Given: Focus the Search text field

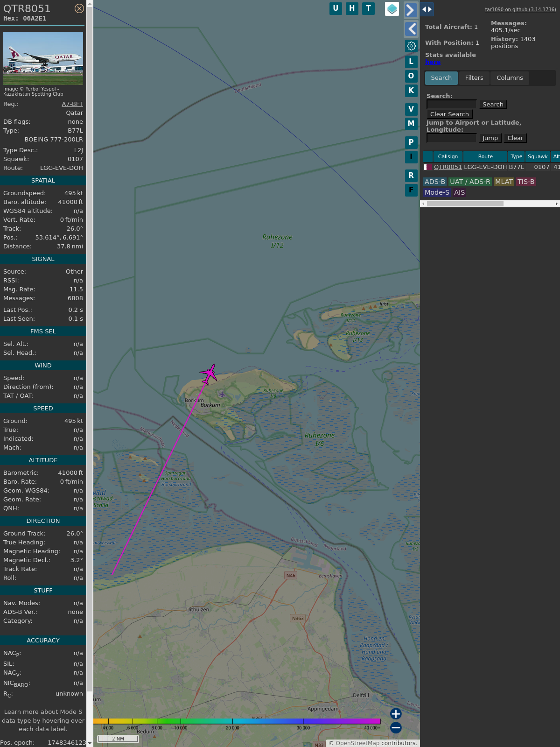Looking at the screenshot, I should click(x=451, y=104).
